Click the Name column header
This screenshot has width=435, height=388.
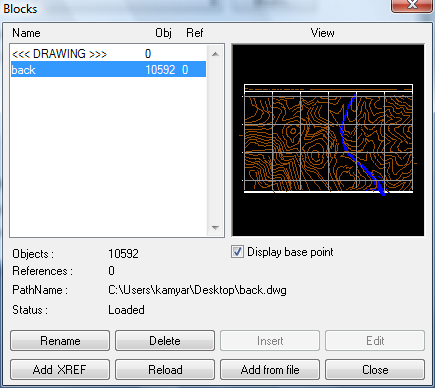click(x=26, y=33)
